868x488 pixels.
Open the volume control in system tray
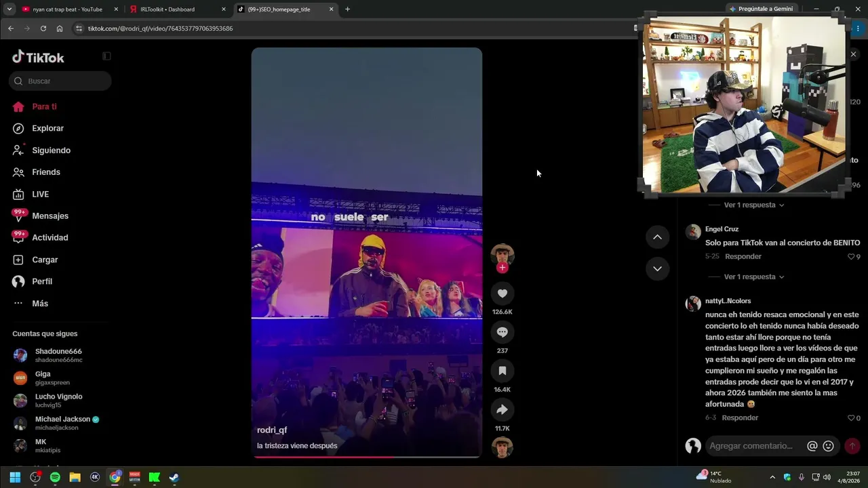(827, 477)
